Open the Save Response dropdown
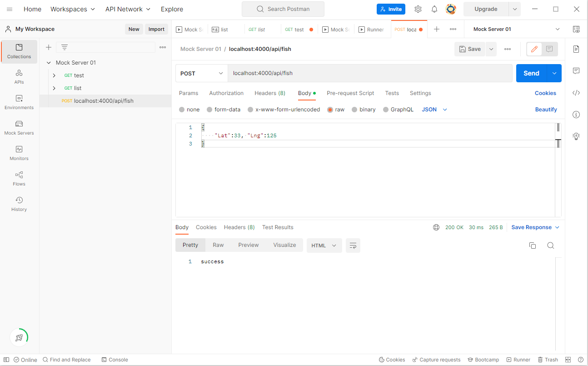Viewport: 588px width, 366px height. coord(535,227)
